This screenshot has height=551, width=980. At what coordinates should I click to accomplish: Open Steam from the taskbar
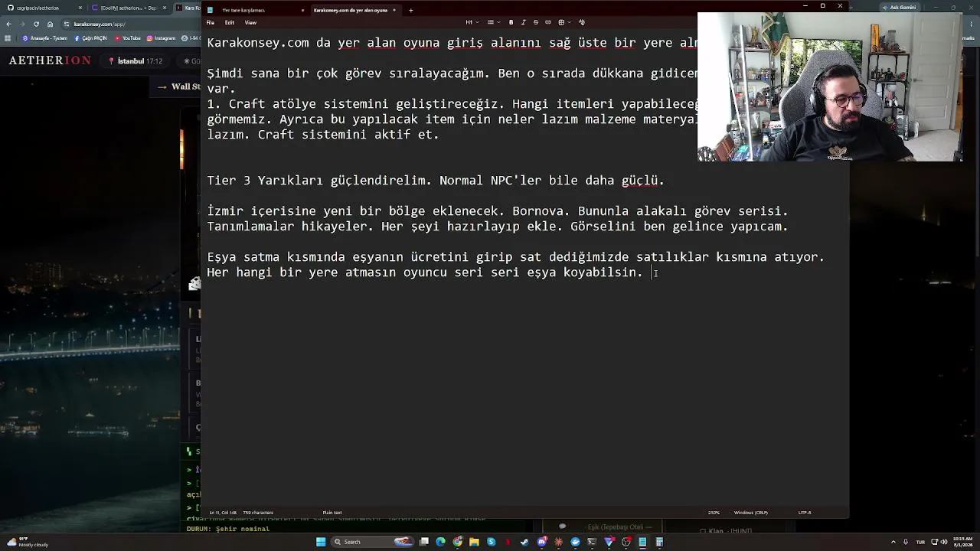(x=524, y=542)
